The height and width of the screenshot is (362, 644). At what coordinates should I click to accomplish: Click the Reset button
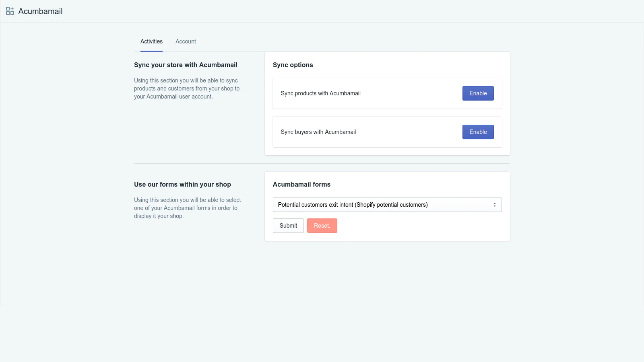pyautogui.click(x=322, y=226)
